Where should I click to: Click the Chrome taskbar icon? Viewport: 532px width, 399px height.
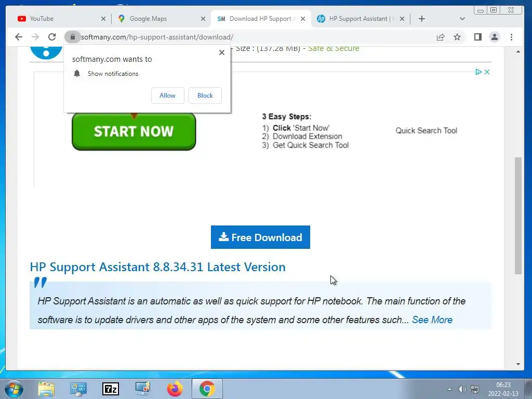207,389
